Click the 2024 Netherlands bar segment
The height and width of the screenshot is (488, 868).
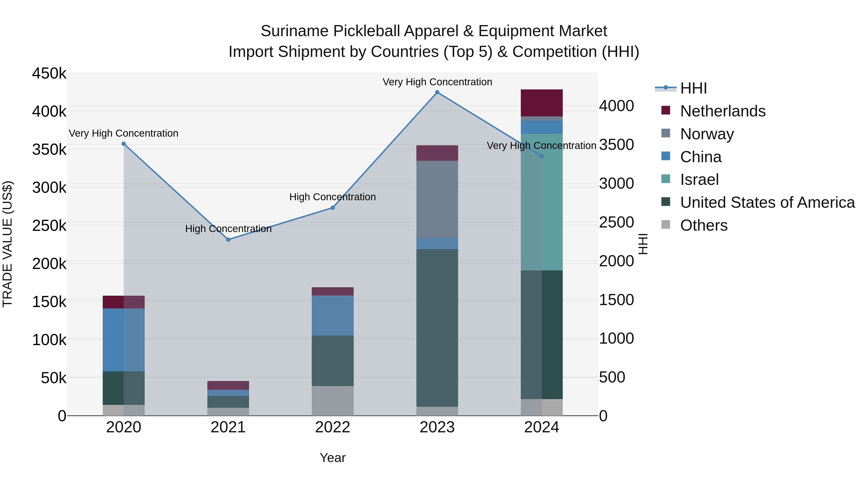coord(542,103)
